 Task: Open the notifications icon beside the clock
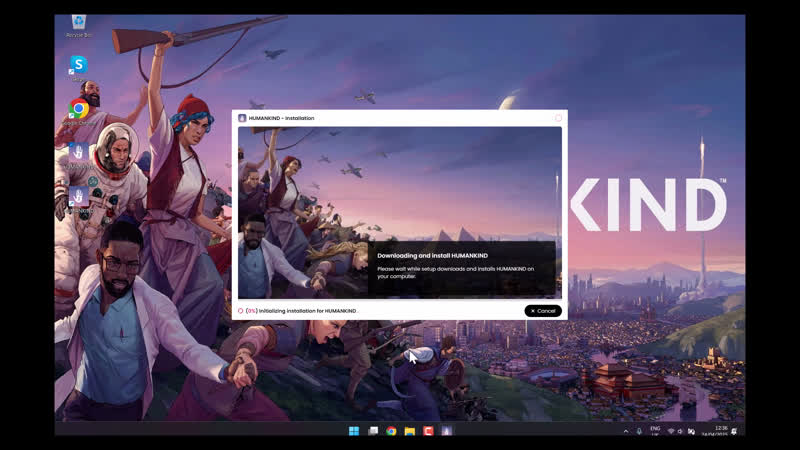(734, 431)
